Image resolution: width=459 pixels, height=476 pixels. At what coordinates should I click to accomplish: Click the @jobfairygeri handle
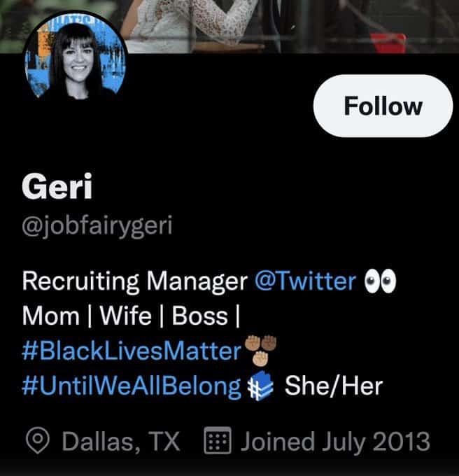[x=97, y=227]
